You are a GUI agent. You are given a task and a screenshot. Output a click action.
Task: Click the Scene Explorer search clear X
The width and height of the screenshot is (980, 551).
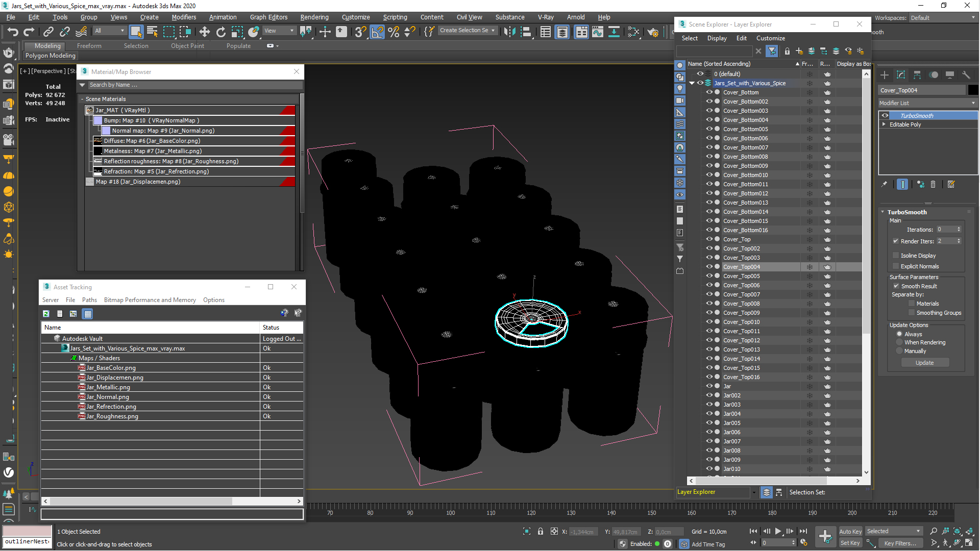click(x=758, y=51)
